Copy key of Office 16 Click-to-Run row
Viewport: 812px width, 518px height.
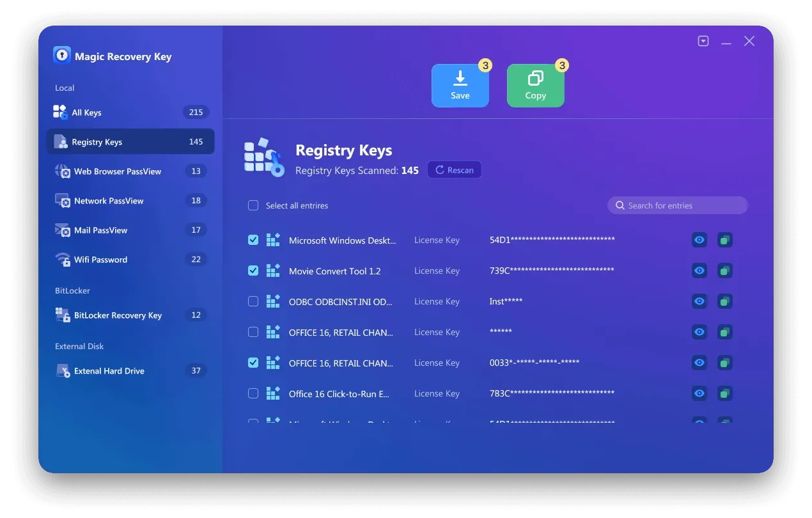click(724, 393)
